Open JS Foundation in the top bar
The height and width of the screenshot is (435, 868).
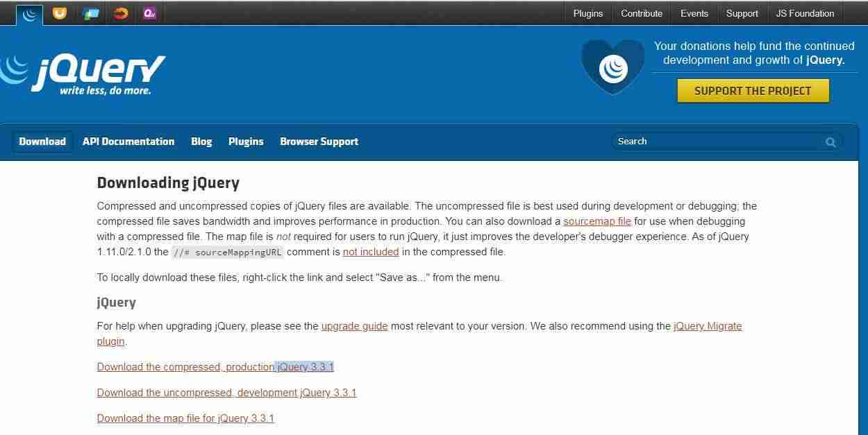[x=805, y=13]
